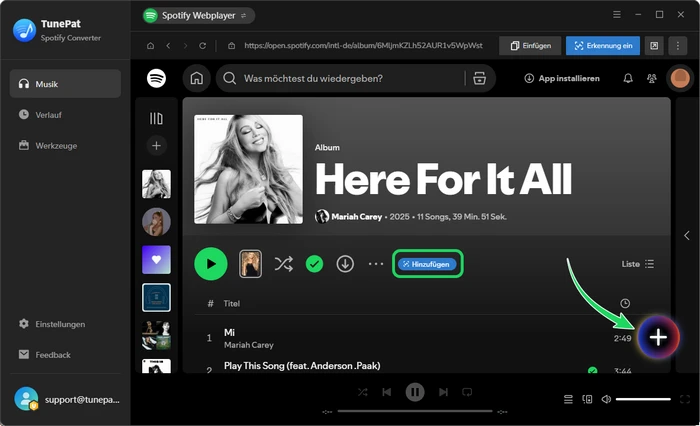Expand the Spotify library panel

pos(156,118)
